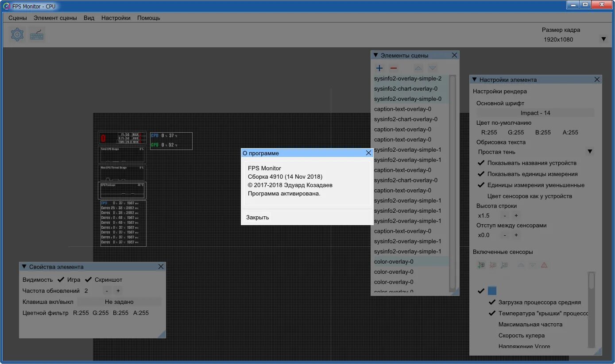This screenshot has width=615, height=364.
Task: Open the Вид menu
Action: pos(89,18)
